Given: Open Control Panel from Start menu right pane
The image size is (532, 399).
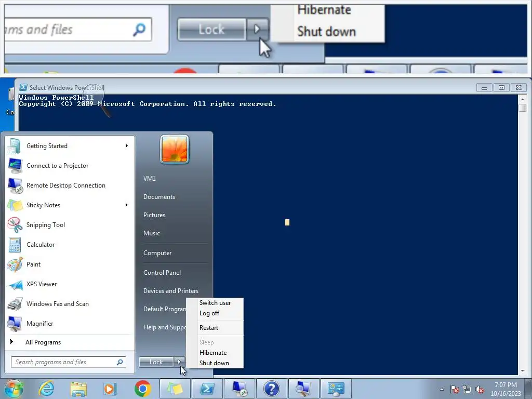Looking at the screenshot, I should (162, 273).
